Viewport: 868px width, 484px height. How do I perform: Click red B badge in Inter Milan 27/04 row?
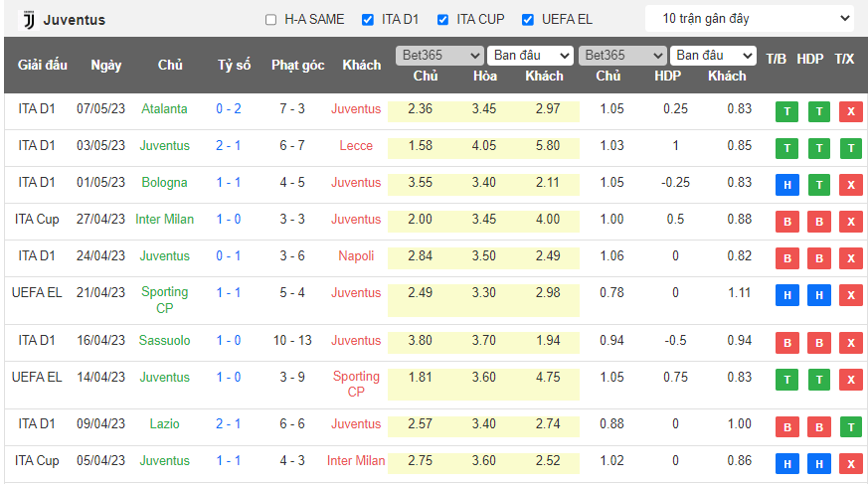pyautogui.click(x=787, y=222)
